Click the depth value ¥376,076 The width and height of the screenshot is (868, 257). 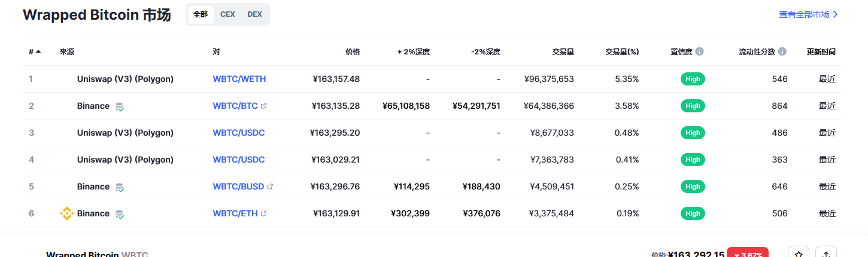(481, 213)
